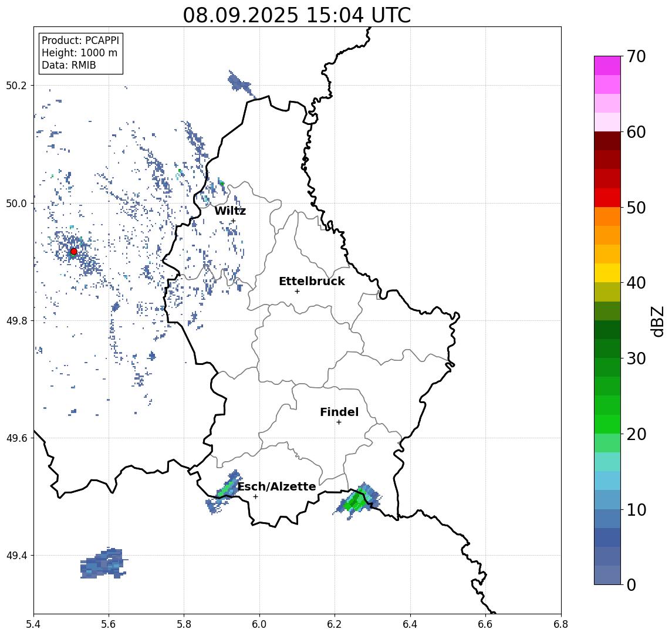Screen dimensions: 672x636
Task: Click the longitude label 6.2
Action: click(335, 624)
